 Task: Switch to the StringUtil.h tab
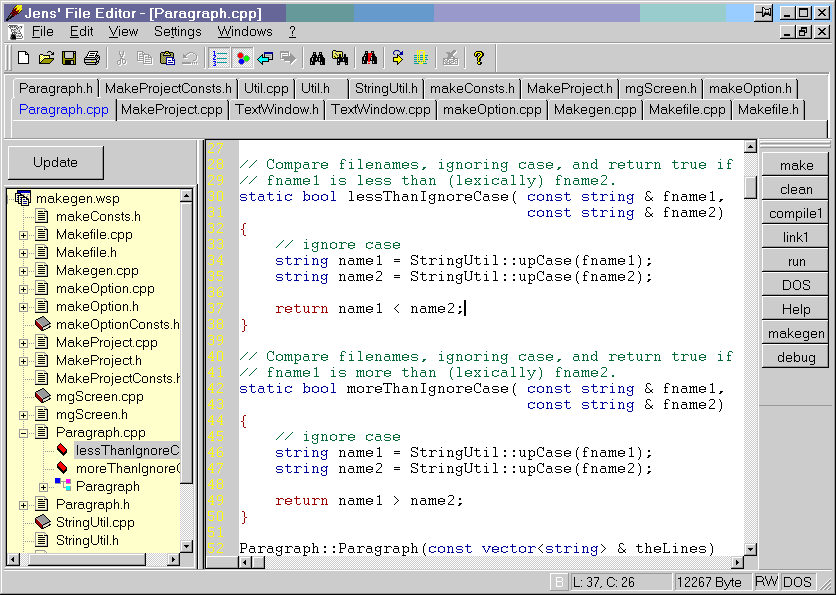click(x=386, y=89)
